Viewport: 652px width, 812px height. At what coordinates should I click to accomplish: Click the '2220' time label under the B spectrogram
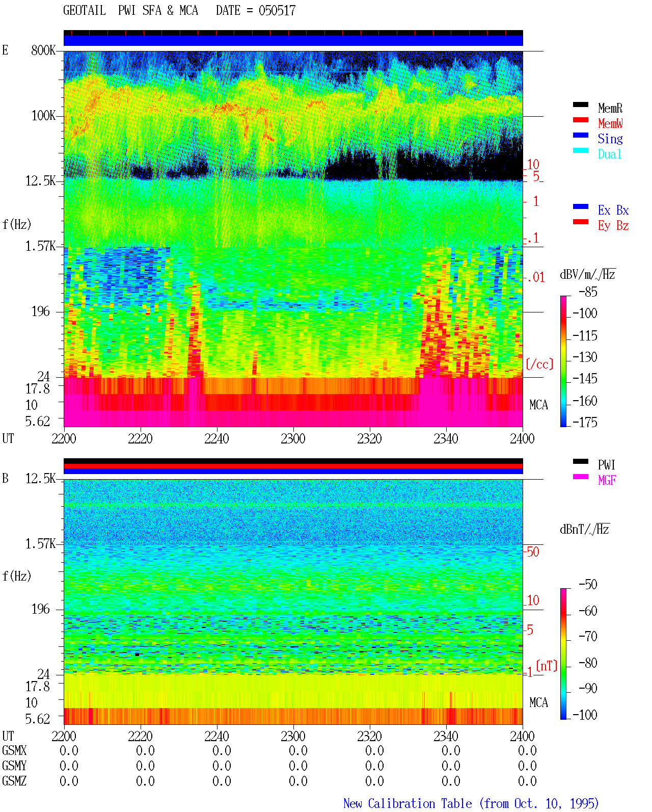tap(141, 737)
